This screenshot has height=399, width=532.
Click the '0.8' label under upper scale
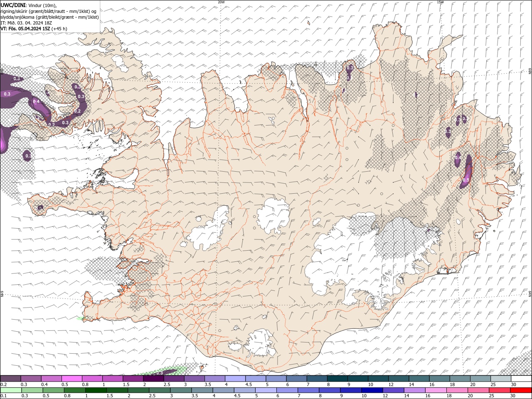[85, 384]
